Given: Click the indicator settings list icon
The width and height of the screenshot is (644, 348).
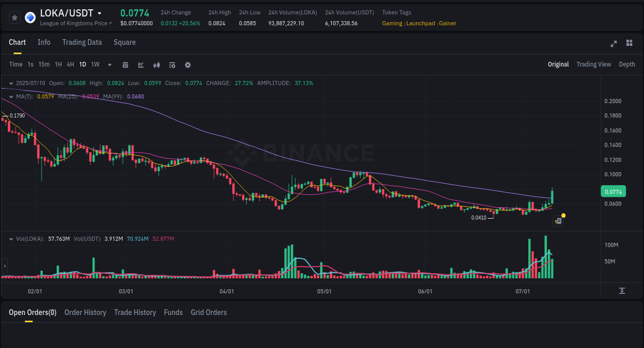Looking at the screenshot, I should point(172,64).
